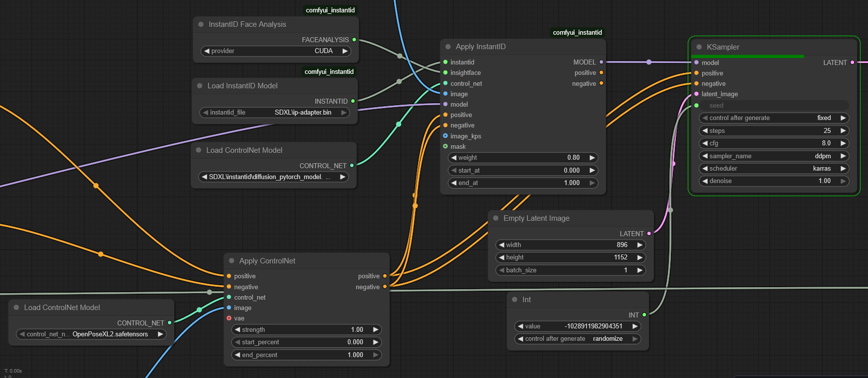
Task: Open the sampler_name dropdown showing ddpm
Action: [x=774, y=156]
